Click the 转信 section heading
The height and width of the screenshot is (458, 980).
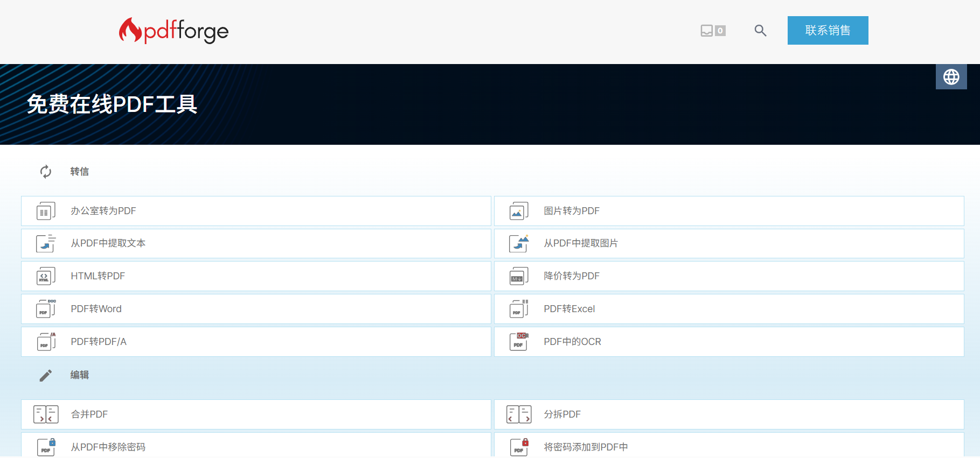80,172
